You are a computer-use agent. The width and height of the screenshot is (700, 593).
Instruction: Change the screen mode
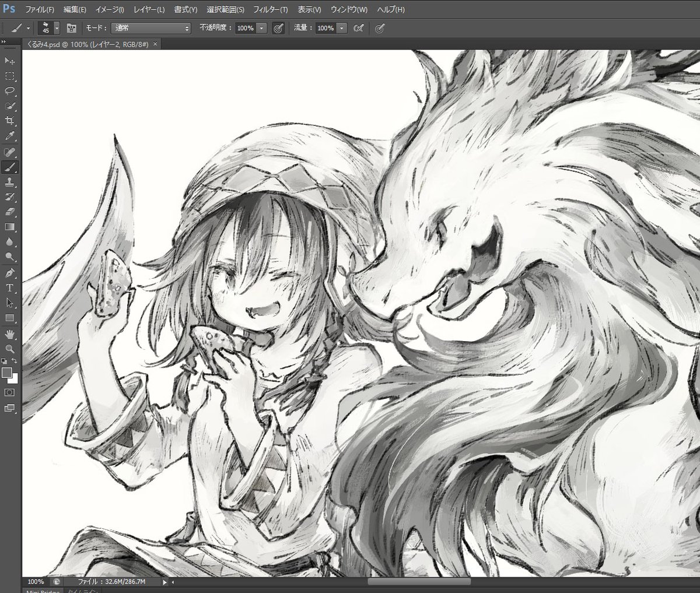(x=10, y=408)
